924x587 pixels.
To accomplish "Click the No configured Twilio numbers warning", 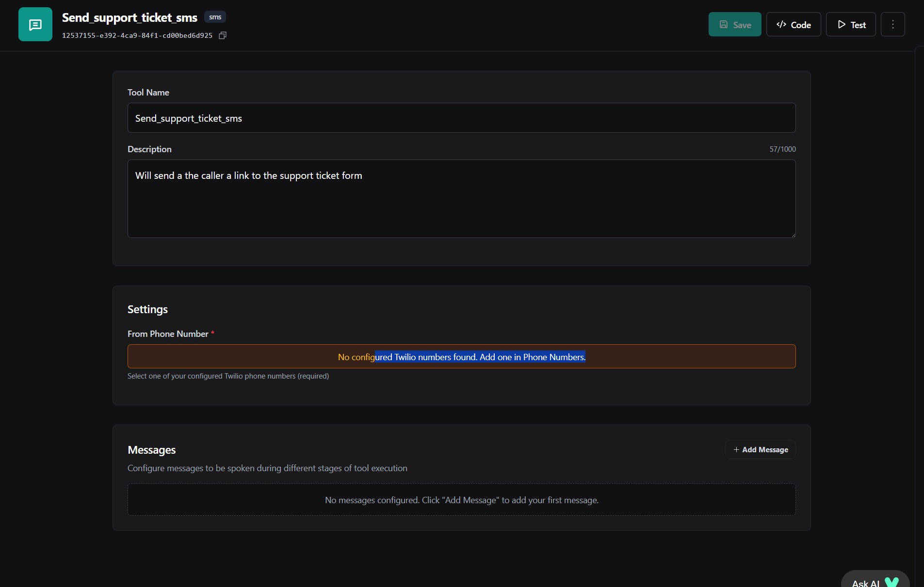I will pyautogui.click(x=461, y=356).
